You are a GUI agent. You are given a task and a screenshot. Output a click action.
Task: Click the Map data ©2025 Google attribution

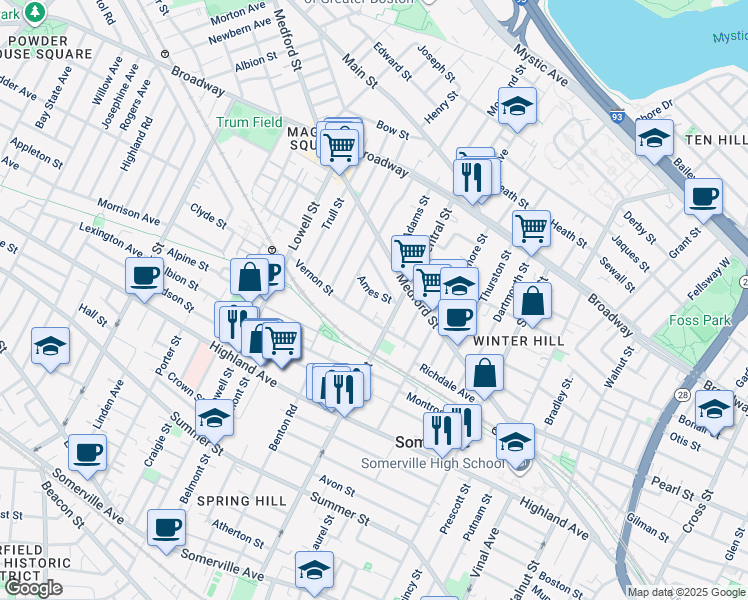pos(686,592)
